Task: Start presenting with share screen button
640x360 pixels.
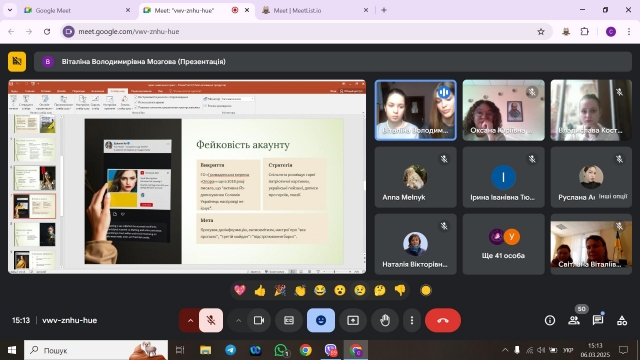Action: [x=353, y=320]
